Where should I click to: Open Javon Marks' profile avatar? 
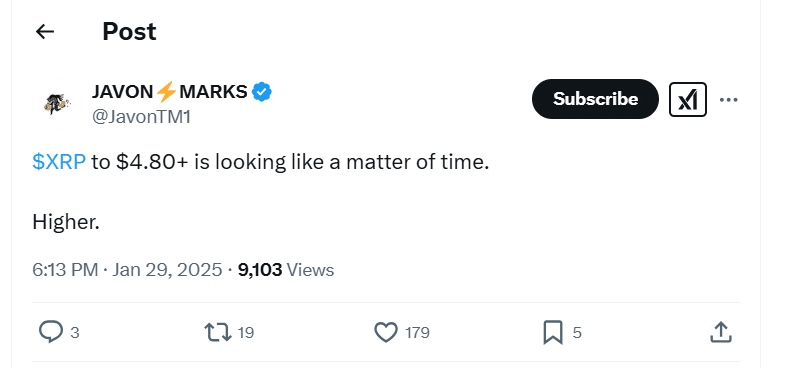tap(56, 104)
